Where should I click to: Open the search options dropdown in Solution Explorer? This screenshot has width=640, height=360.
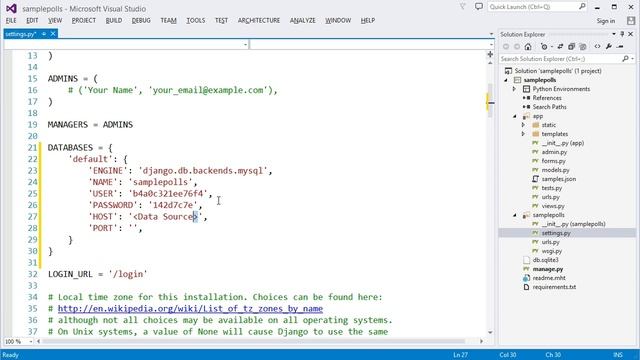pyautogui.click(x=633, y=59)
